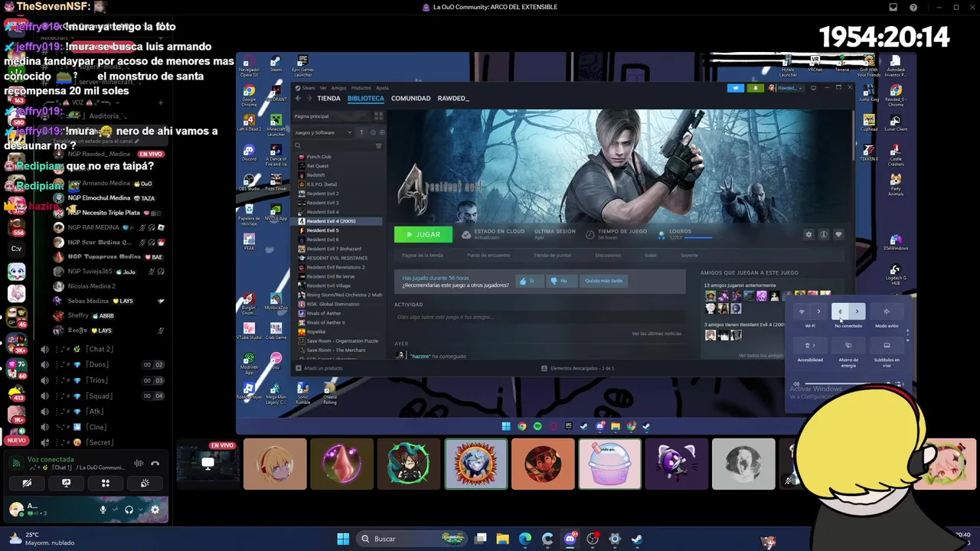Toggle Discord noise suppression waveform icon

pos(139,463)
